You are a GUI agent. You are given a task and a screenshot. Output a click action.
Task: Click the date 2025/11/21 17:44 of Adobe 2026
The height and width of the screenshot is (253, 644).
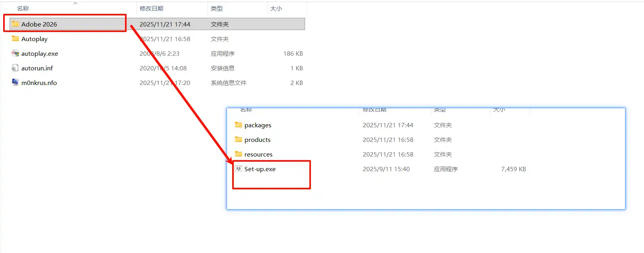coord(165,24)
